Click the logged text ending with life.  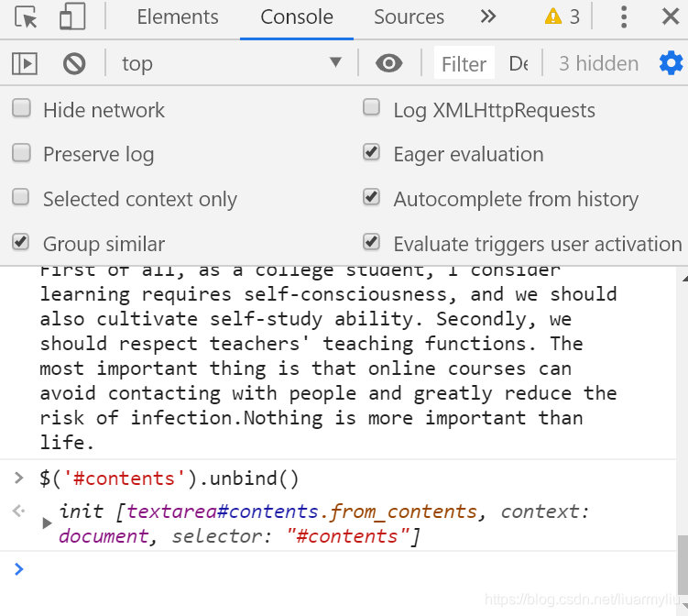pyautogui.click(x=328, y=359)
